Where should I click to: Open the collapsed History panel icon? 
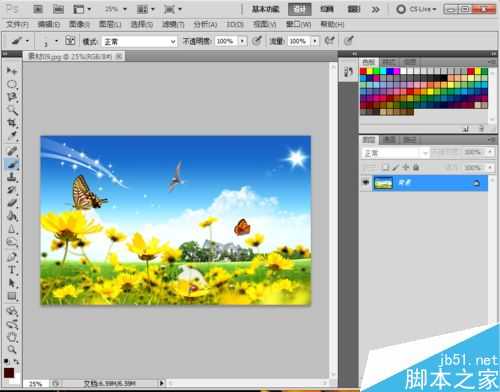348,71
